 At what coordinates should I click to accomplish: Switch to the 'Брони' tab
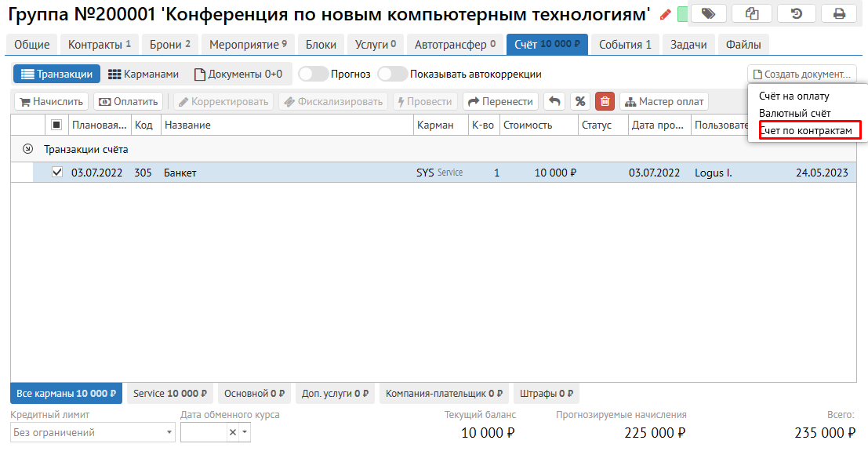point(169,45)
